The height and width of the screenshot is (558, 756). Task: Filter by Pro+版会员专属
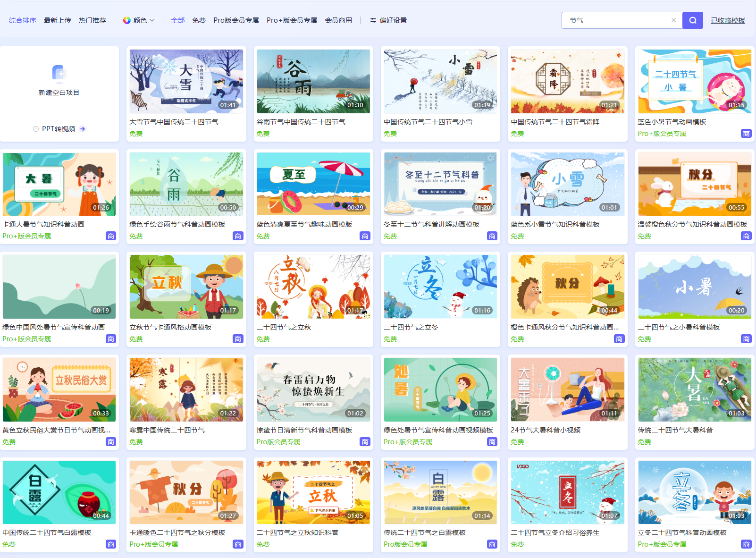[292, 20]
